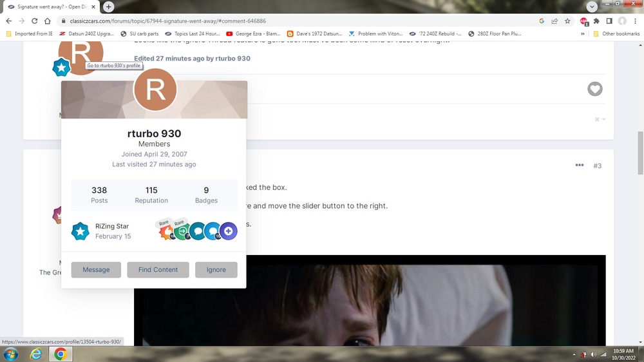The width and height of the screenshot is (644, 362).
Task: Click the large R avatar in hovercard
Action: (155, 90)
